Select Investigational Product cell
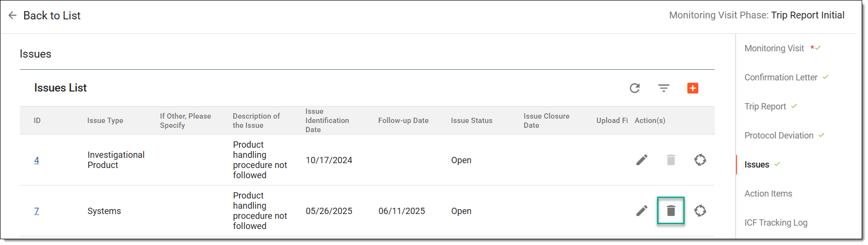Image resolution: width=868 pixels, height=245 pixels. [x=116, y=160]
